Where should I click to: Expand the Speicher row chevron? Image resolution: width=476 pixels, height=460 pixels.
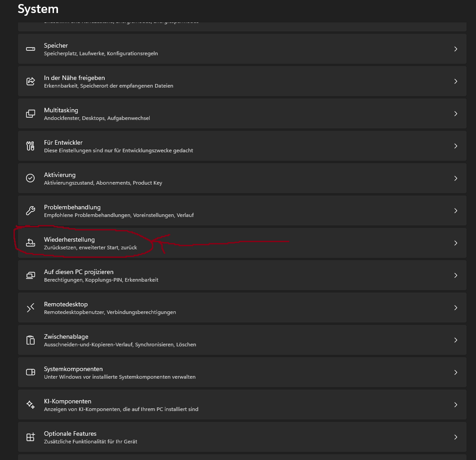[455, 49]
